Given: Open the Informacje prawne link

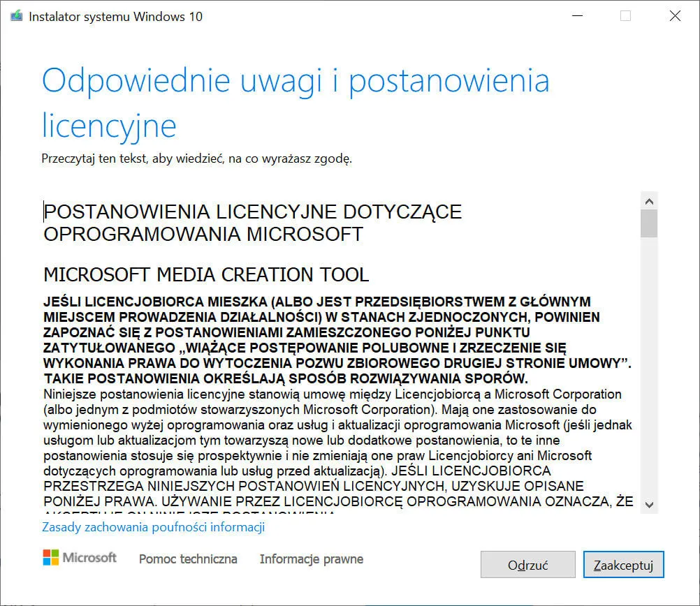Looking at the screenshot, I should [x=312, y=559].
